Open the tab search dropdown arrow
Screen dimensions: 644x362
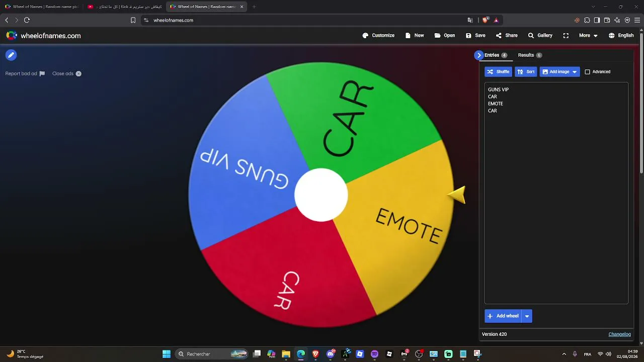coord(593,7)
